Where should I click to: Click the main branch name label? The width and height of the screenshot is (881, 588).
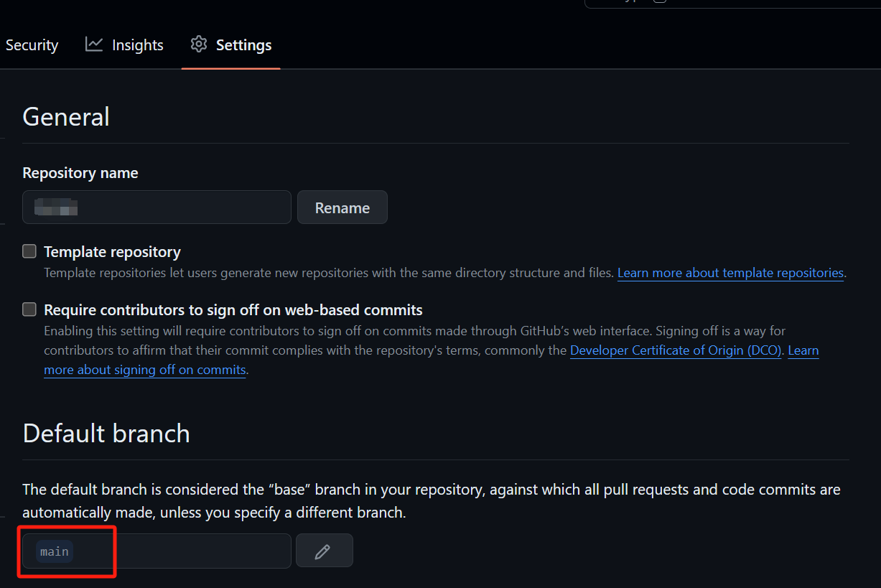(x=55, y=551)
